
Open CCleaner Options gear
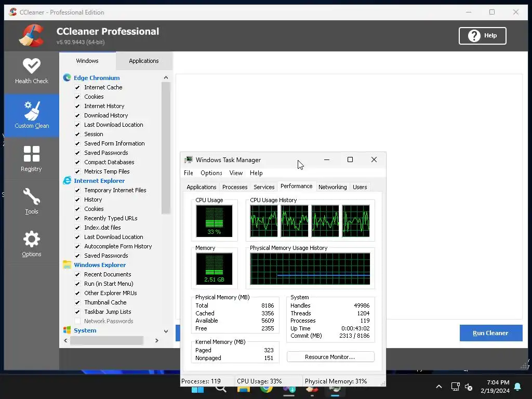pyautogui.click(x=32, y=244)
